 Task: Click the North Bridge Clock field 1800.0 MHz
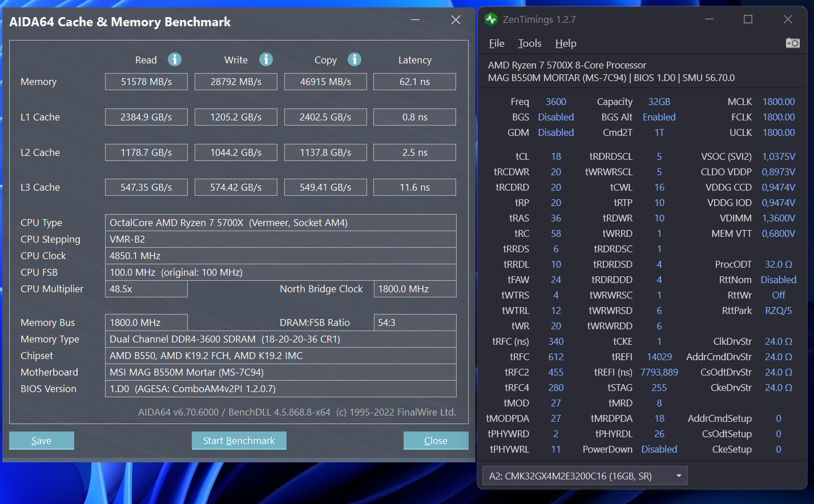point(415,289)
